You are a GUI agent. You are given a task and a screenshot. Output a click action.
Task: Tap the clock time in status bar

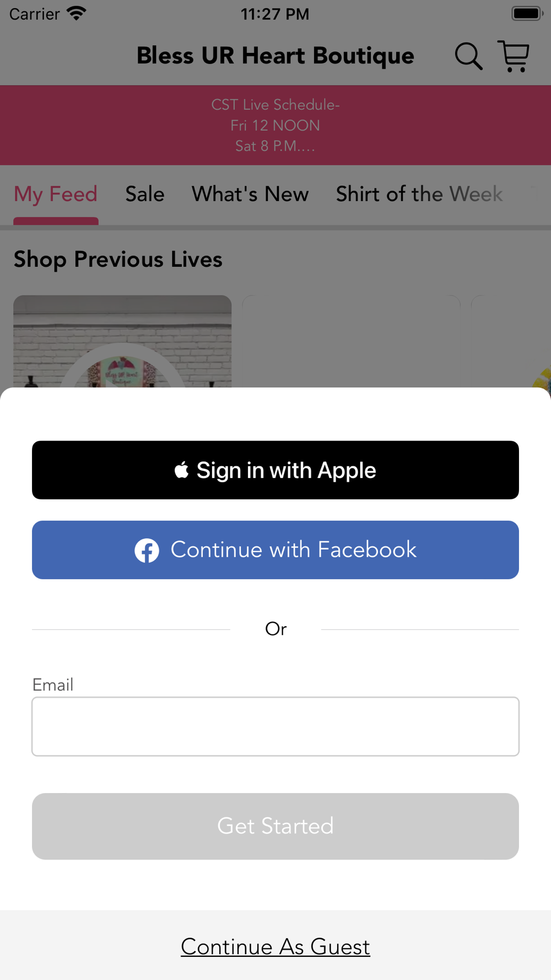click(275, 14)
